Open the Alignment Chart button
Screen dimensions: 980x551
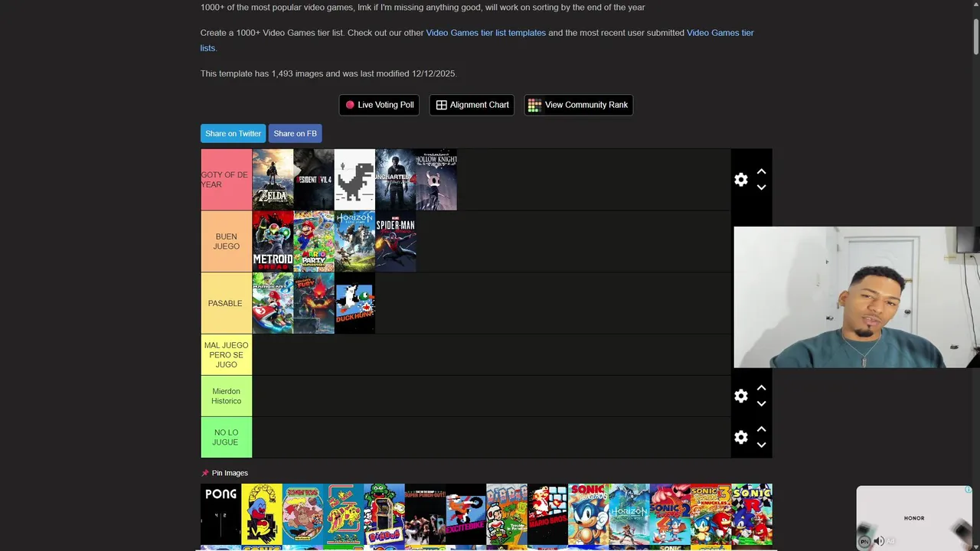click(x=472, y=105)
